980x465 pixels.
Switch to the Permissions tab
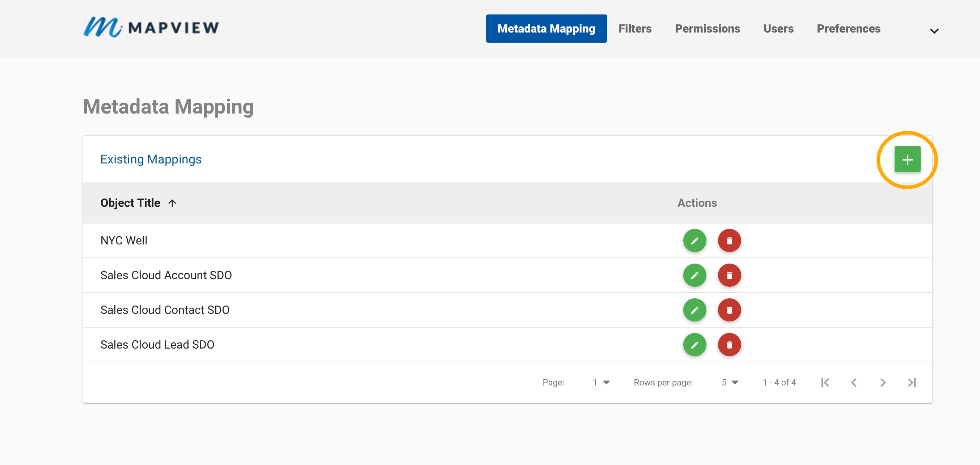707,29
